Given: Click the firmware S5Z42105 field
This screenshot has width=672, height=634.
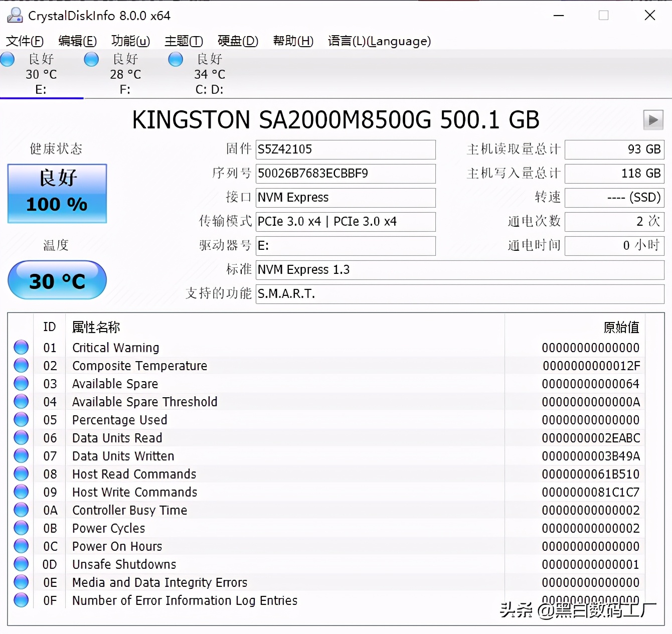Looking at the screenshot, I should 345,149.
